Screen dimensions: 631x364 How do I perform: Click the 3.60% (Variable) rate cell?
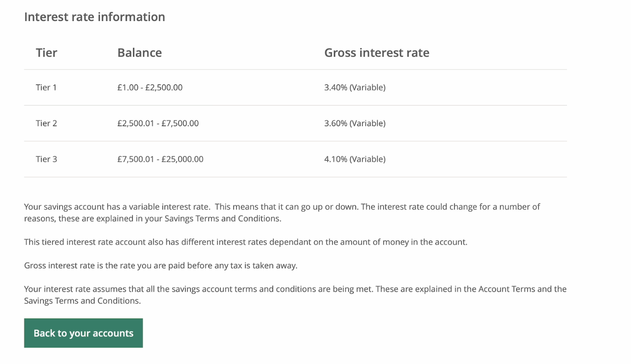pos(355,123)
